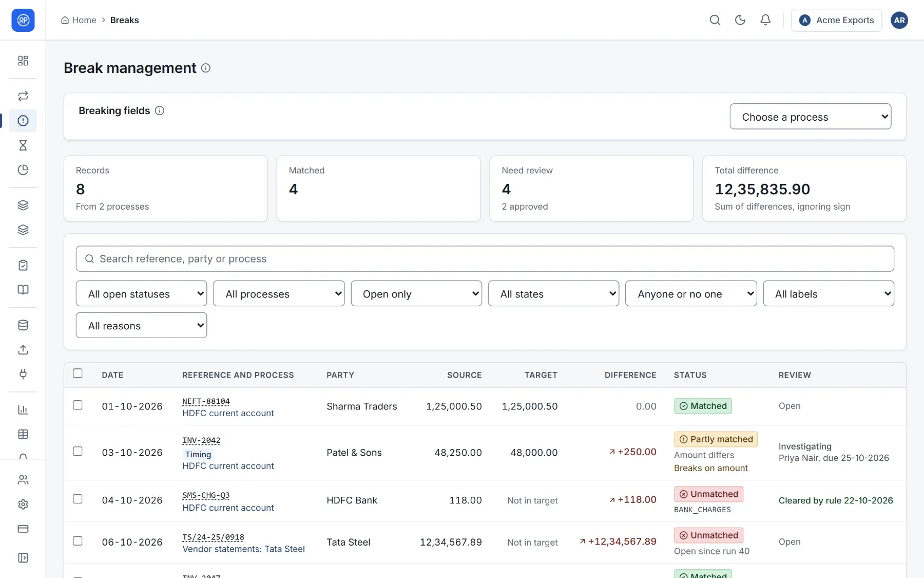Open the reconciliation arrows icon in sidebar
Screen dimensions: 924x578
pyautogui.click(x=23, y=96)
